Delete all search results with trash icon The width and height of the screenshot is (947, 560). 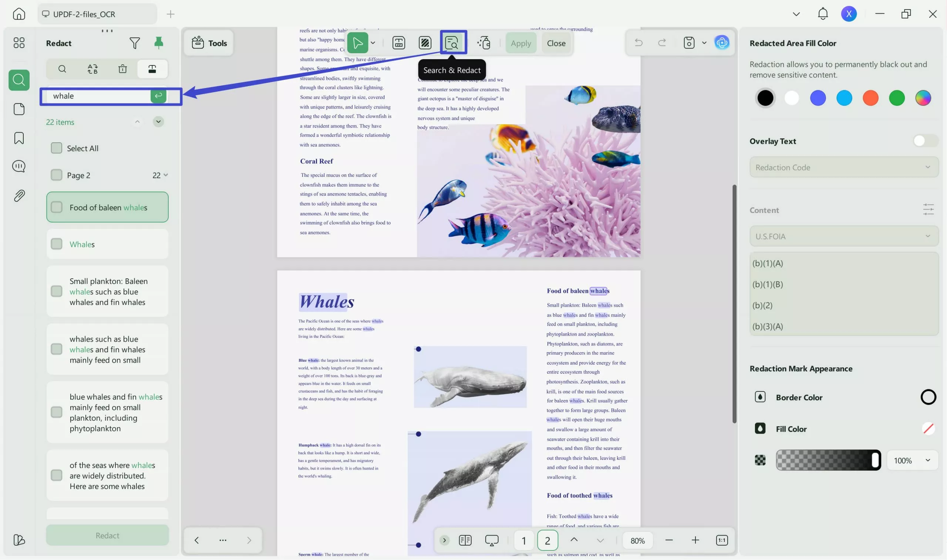[122, 69]
